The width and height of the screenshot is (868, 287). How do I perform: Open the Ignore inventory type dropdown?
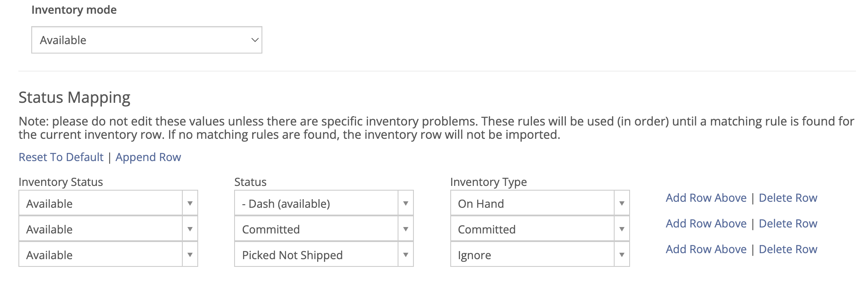point(621,255)
